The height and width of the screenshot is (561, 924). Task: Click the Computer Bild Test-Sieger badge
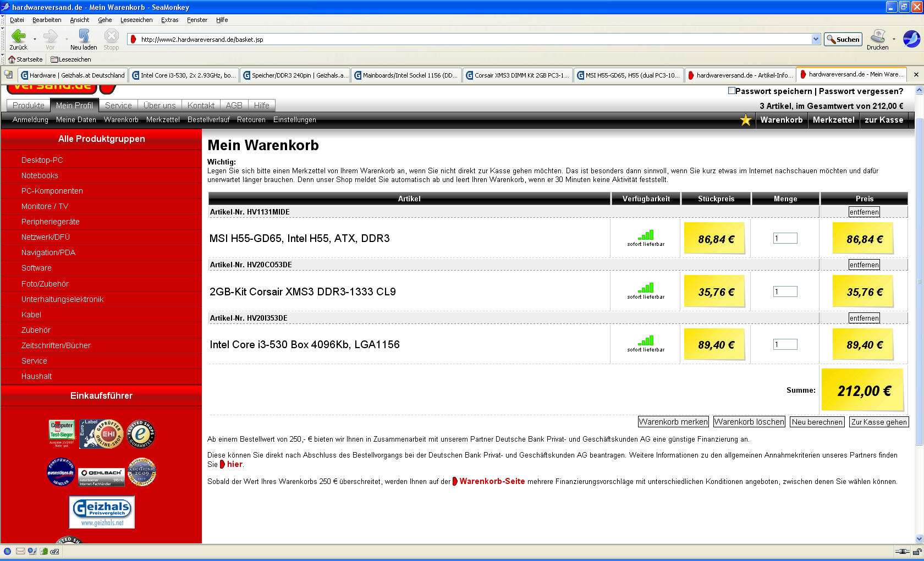click(62, 434)
